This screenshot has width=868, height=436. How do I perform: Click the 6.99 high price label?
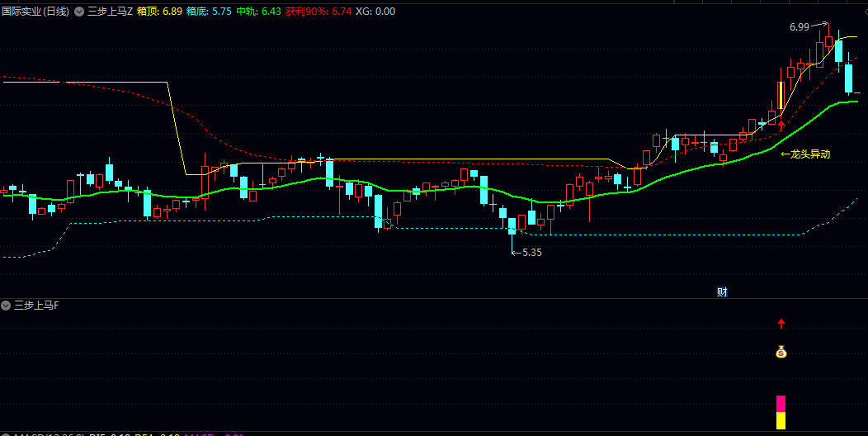(800, 27)
